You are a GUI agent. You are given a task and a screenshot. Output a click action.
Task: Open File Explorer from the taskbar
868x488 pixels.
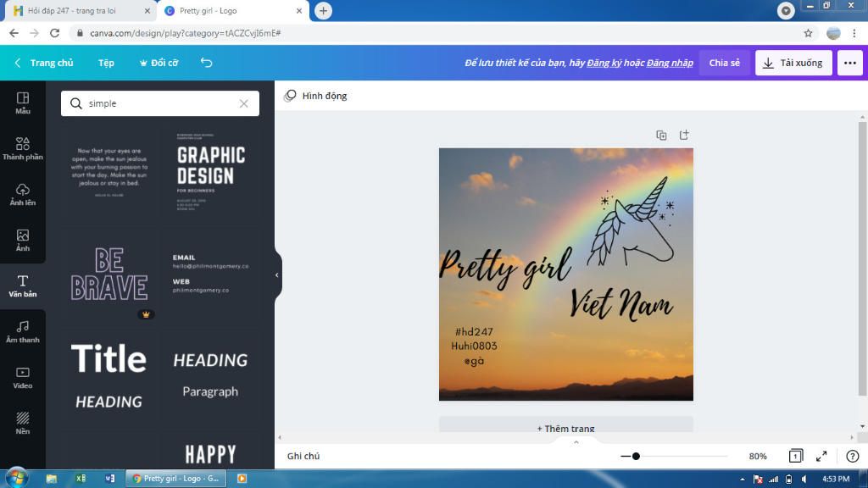click(x=52, y=479)
